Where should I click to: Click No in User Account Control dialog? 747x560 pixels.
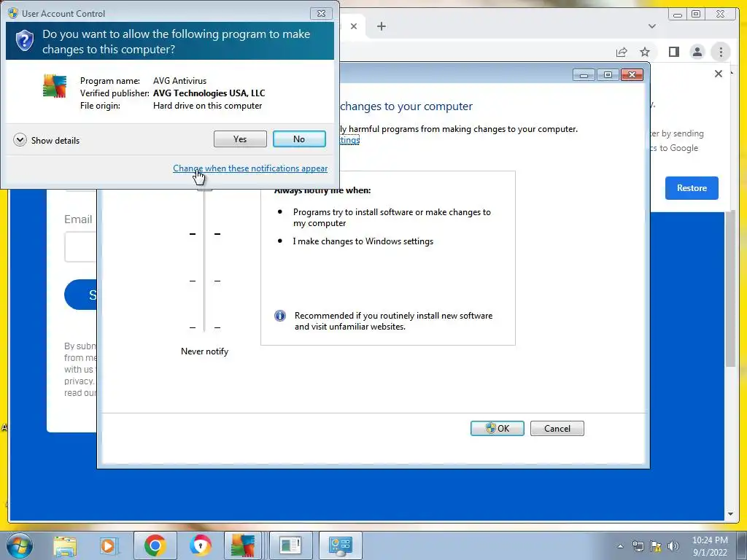click(299, 139)
